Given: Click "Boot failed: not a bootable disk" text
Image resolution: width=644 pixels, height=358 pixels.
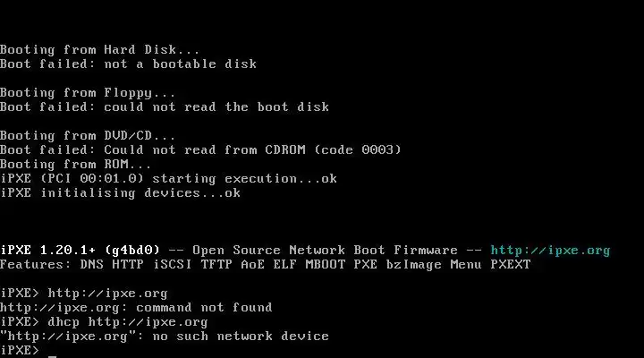Looking at the screenshot, I should (128, 64).
